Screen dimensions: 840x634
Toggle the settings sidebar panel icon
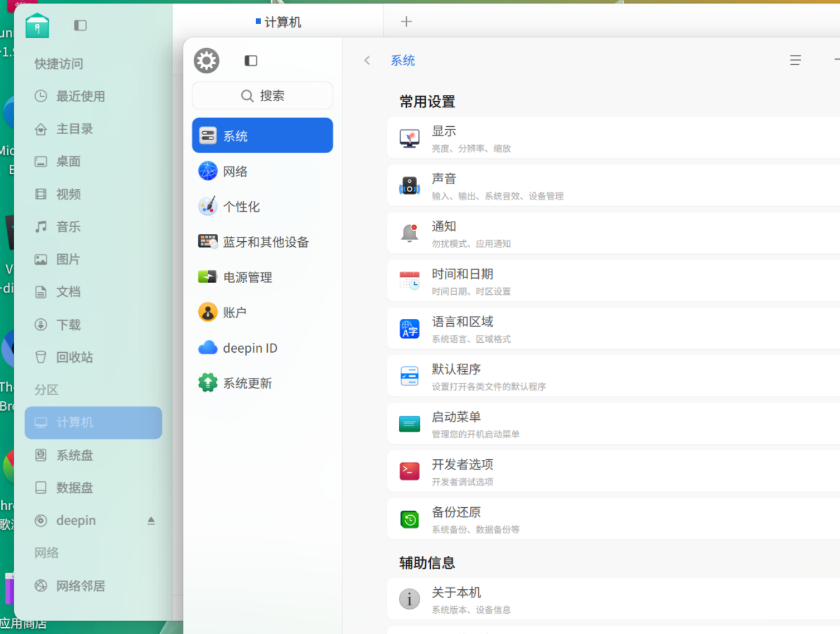click(250, 60)
